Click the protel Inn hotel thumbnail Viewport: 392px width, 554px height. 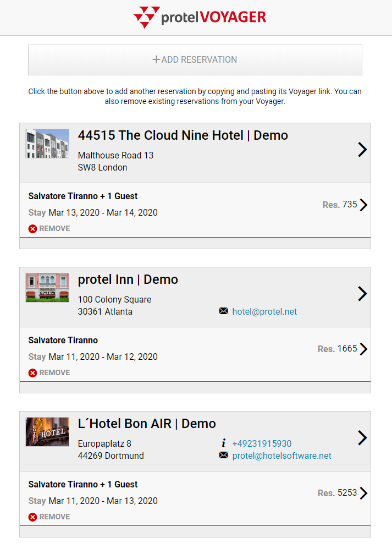[47, 287]
